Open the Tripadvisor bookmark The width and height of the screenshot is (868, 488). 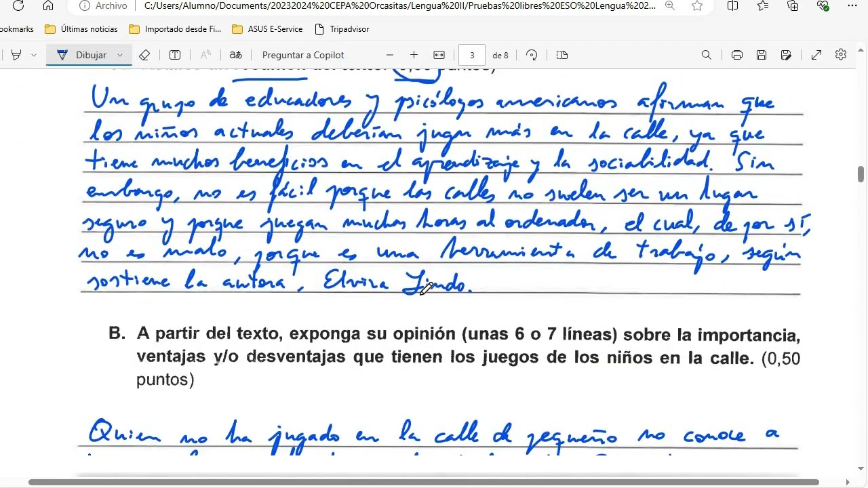coord(342,29)
